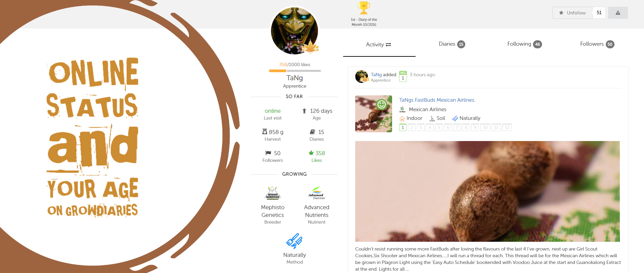The height and width of the screenshot is (273, 644).
Task: Switch to the Activity tab
Action: [379, 44]
